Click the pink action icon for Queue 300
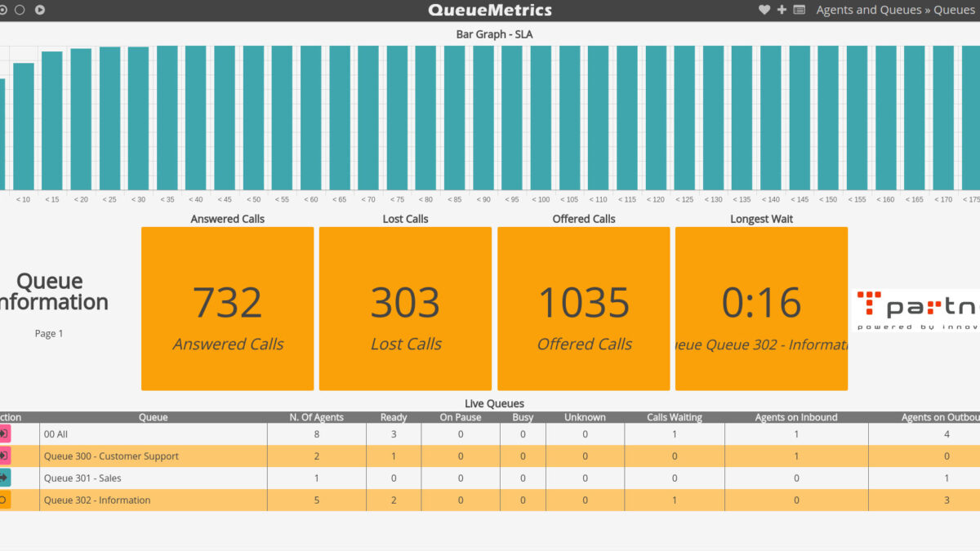This screenshot has width=980, height=551. pos(5,455)
